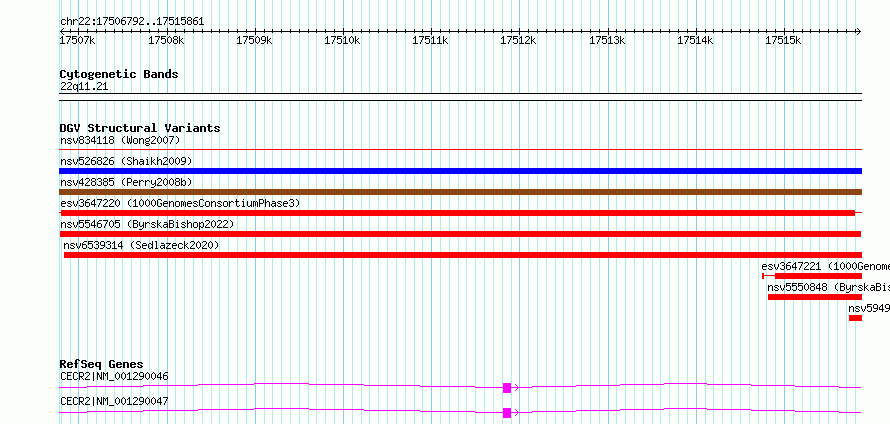This screenshot has height=424, width=890.
Task: Click the 17507k ruler tick label
Action: click(78, 40)
